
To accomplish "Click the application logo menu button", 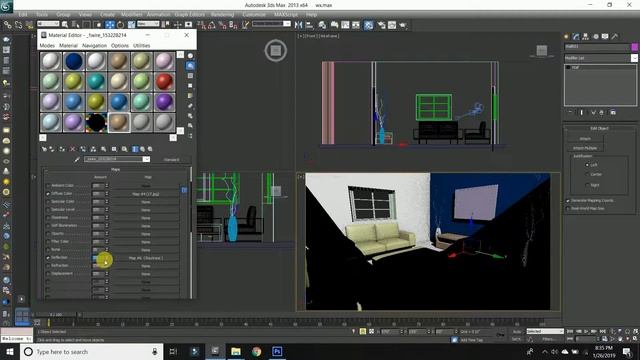I will (7, 6).
